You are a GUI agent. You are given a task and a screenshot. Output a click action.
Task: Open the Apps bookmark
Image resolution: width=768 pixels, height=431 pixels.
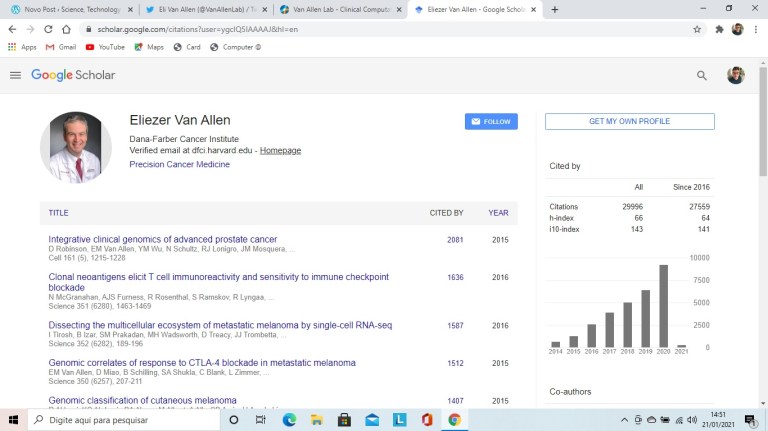tap(22, 47)
